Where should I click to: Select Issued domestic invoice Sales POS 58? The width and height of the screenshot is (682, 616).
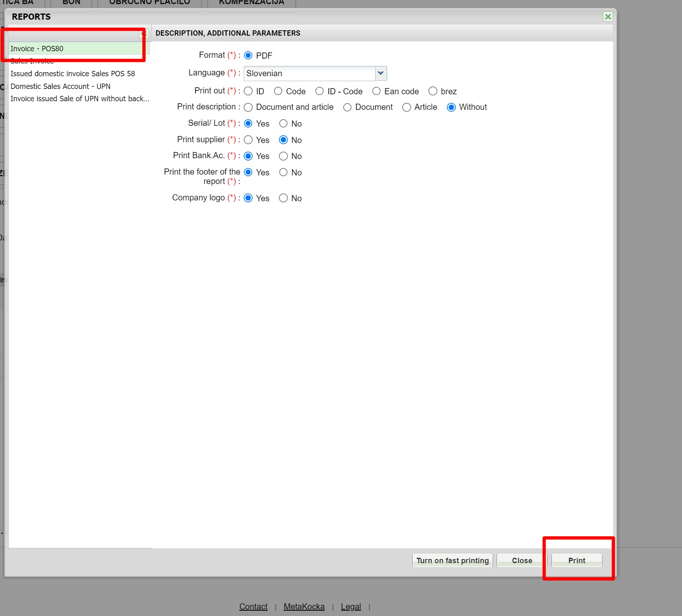coord(79,74)
